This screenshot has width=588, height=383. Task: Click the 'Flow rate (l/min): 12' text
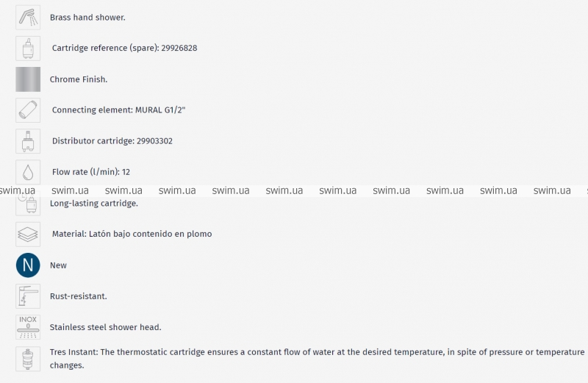pos(91,172)
